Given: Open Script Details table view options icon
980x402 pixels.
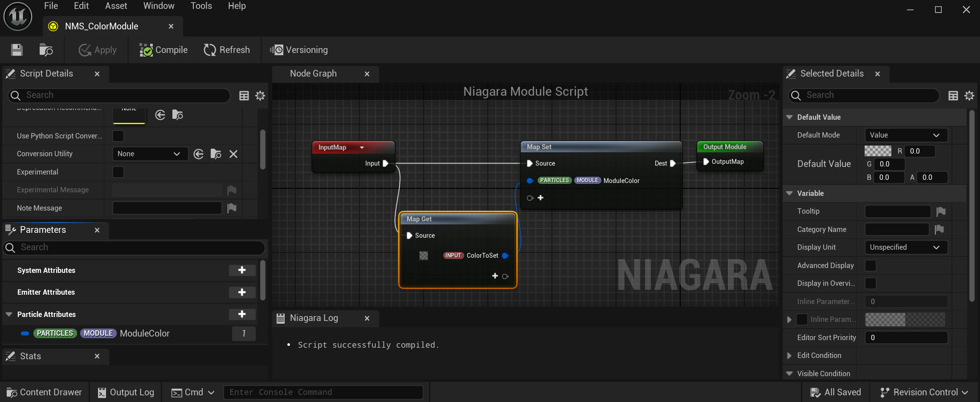Looking at the screenshot, I should click(244, 95).
